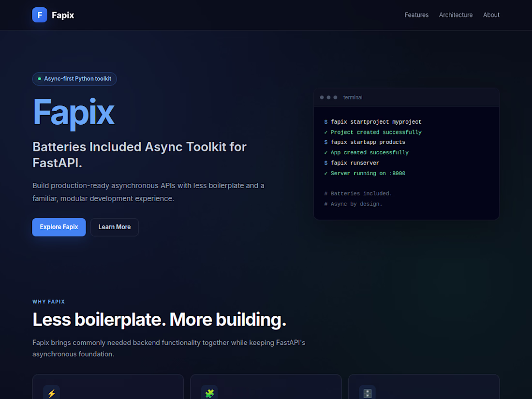Click 'Server running on :8000' line
The height and width of the screenshot is (399, 532).
click(364, 173)
